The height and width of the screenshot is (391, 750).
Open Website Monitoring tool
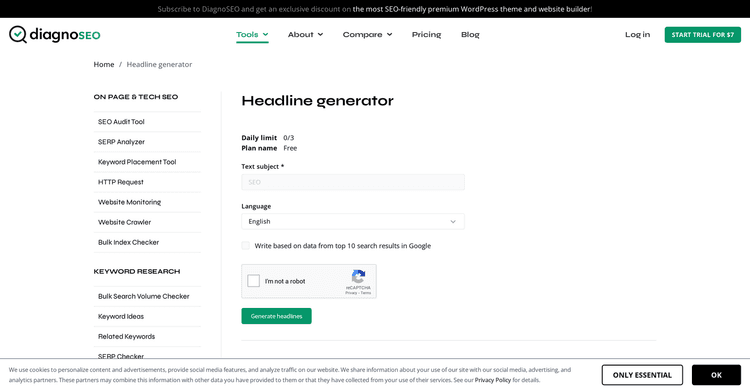coord(129,202)
